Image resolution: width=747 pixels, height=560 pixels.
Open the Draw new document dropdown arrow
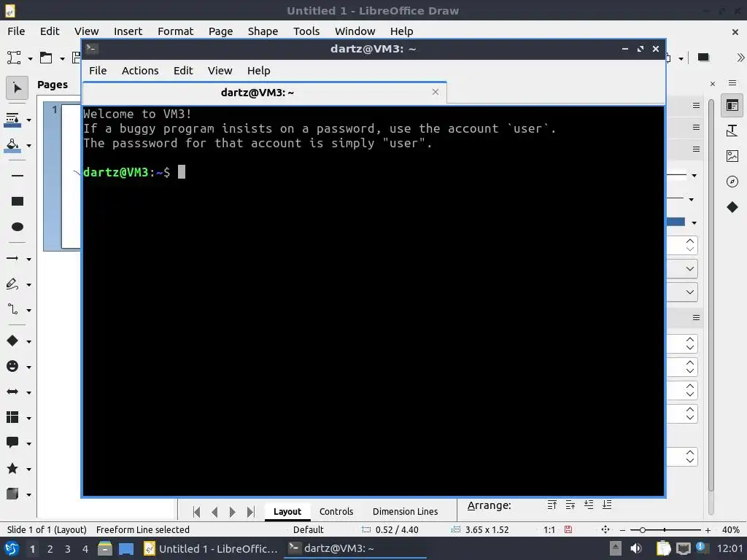click(x=30, y=58)
